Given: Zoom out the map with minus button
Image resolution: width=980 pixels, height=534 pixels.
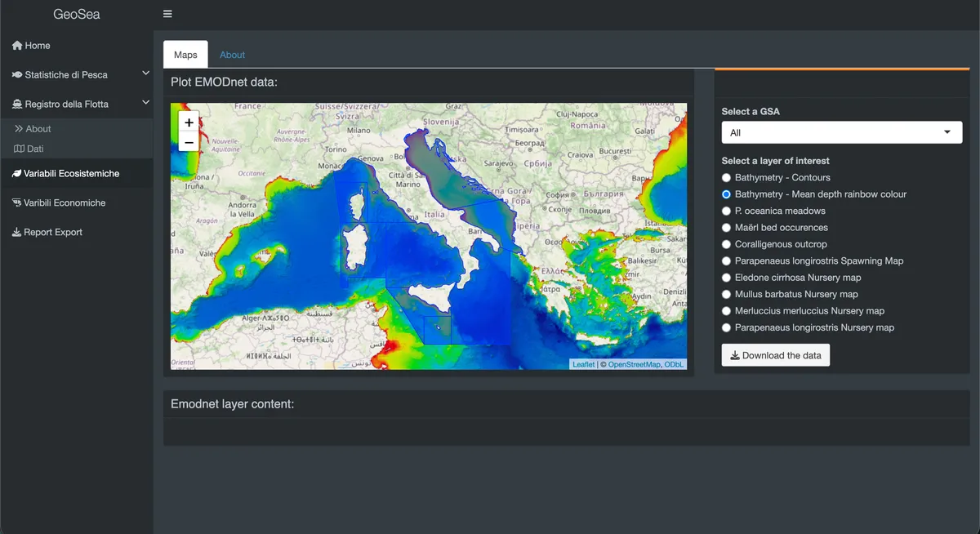Looking at the screenshot, I should [189, 142].
